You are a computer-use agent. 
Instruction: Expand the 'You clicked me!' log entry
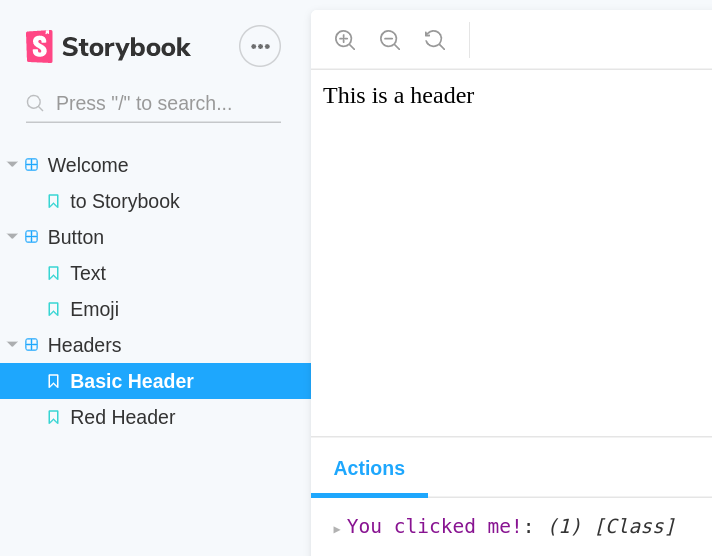click(x=336, y=529)
